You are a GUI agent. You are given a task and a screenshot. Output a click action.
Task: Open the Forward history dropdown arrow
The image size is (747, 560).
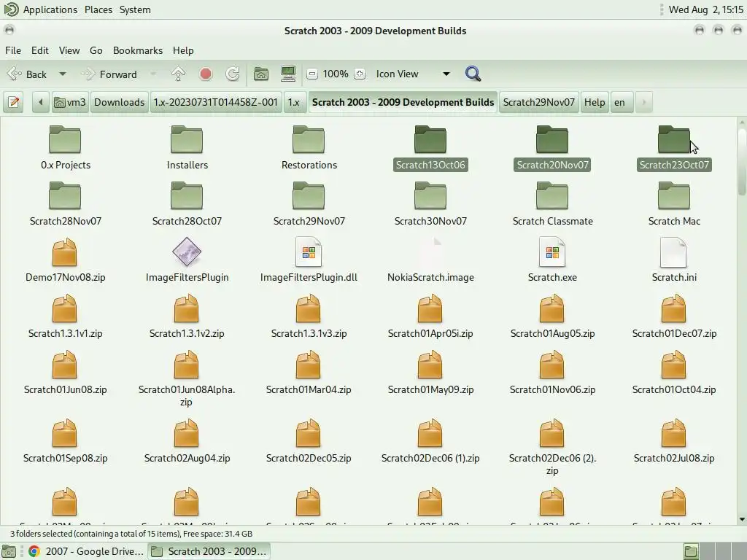(153, 74)
